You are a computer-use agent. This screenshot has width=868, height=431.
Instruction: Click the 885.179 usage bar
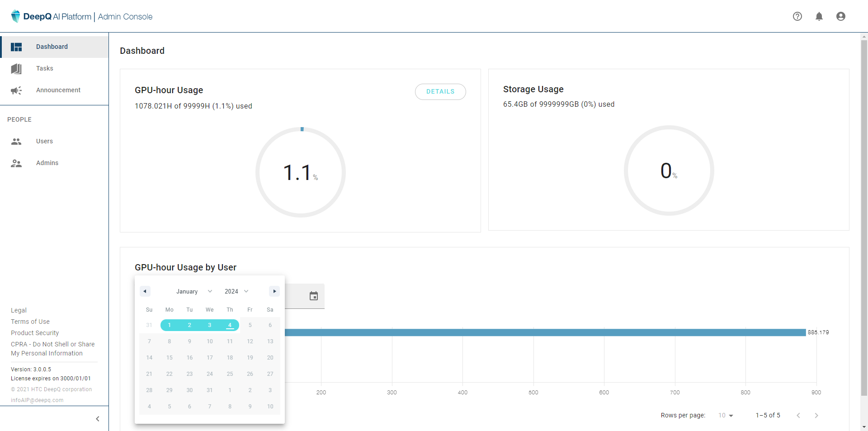pos(542,332)
